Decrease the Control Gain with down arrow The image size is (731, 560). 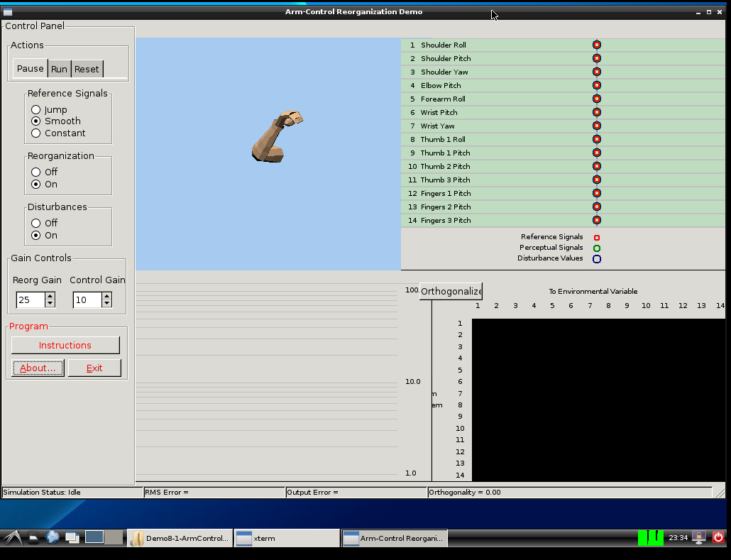coord(106,304)
